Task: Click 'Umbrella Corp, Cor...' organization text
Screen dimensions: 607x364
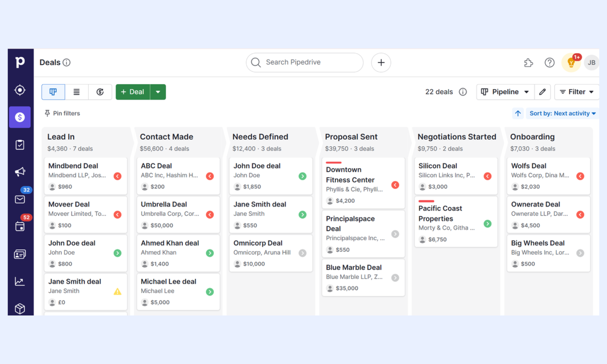Action: click(170, 214)
